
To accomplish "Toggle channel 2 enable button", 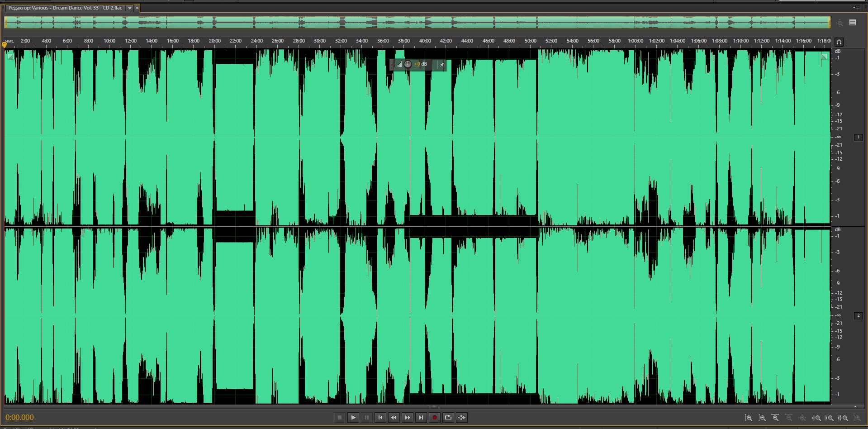I will point(858,315).
